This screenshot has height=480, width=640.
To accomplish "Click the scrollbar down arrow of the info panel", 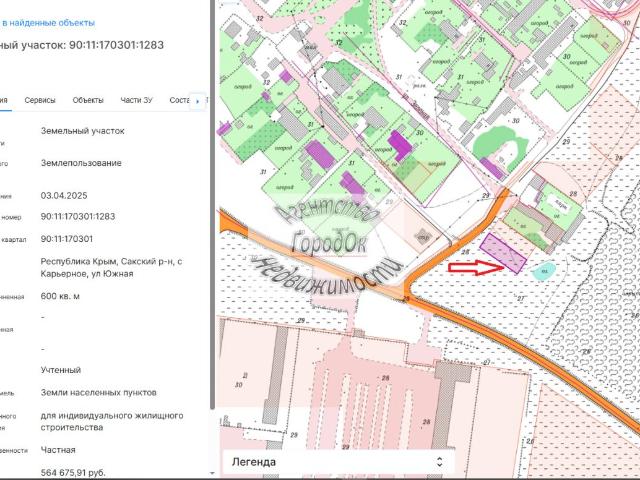I will (212, 473).
